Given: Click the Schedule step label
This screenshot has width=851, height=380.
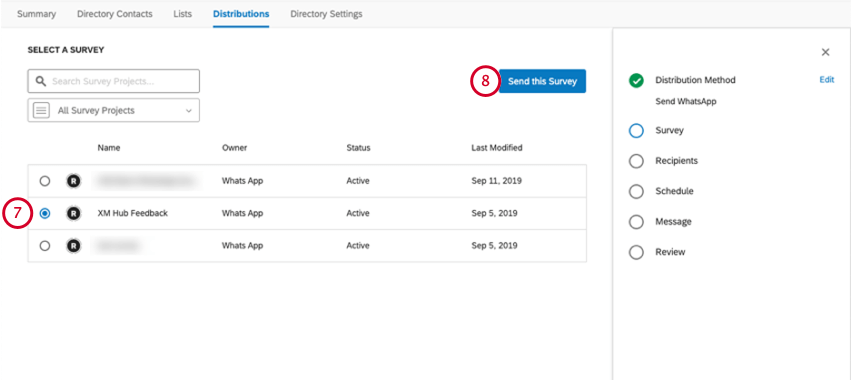Looking at the screenshot, I should click(674, 191).
